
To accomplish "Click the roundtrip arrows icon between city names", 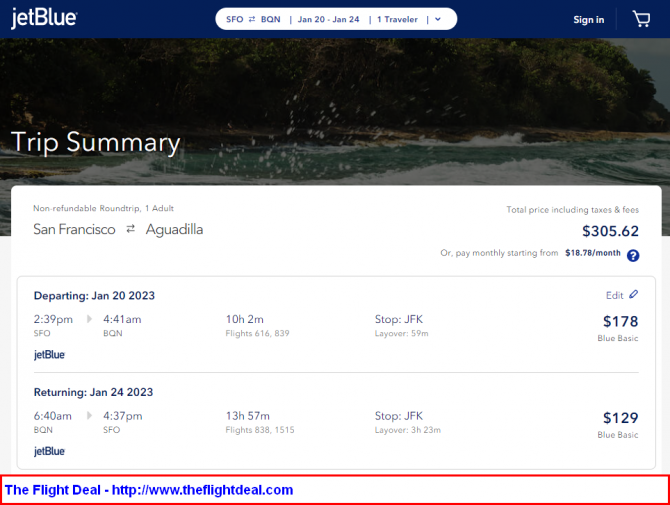I will pyautogui.click(x=131, y=229).
